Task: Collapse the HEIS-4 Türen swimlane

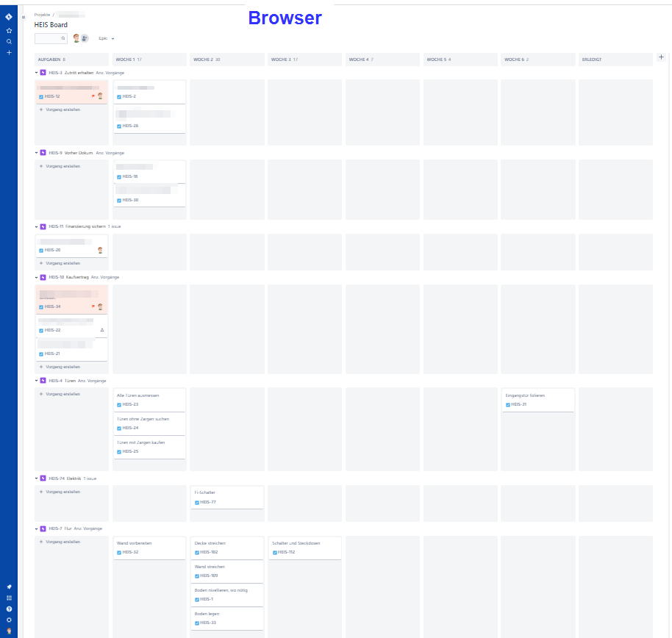Action: tap(37, 381)
